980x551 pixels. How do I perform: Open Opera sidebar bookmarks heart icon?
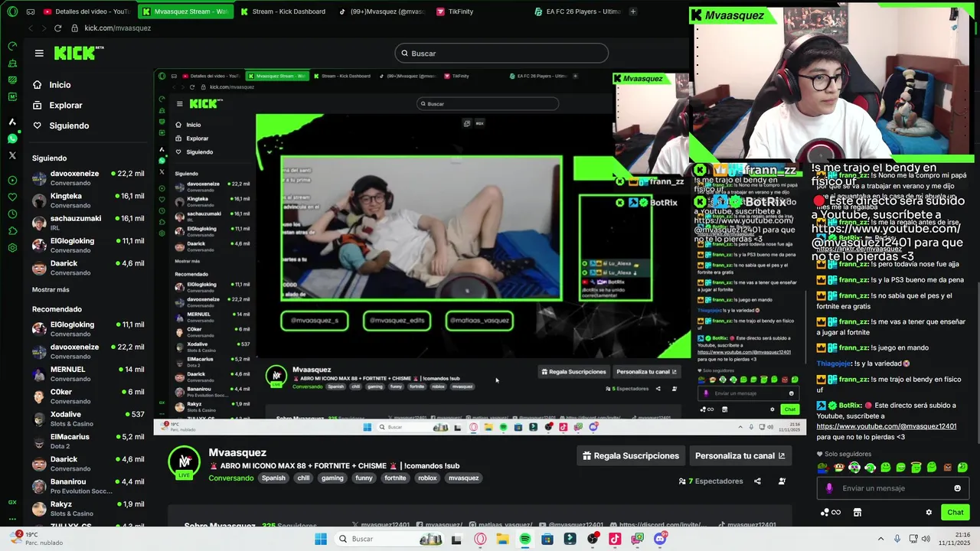click(12, 197)
